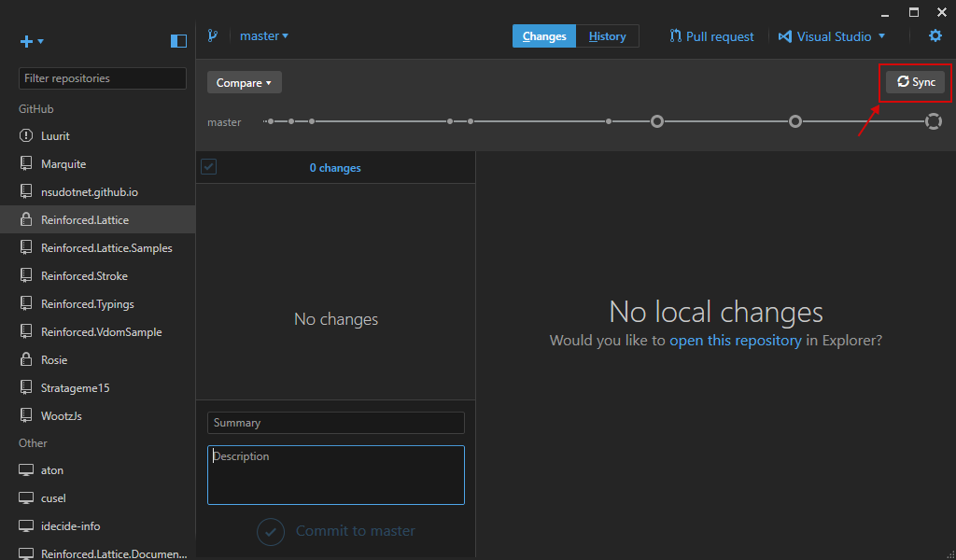Select the Reinforced.Typings repository
The width and height of the screenshot is (956, 560).
(x=97, y=304)
